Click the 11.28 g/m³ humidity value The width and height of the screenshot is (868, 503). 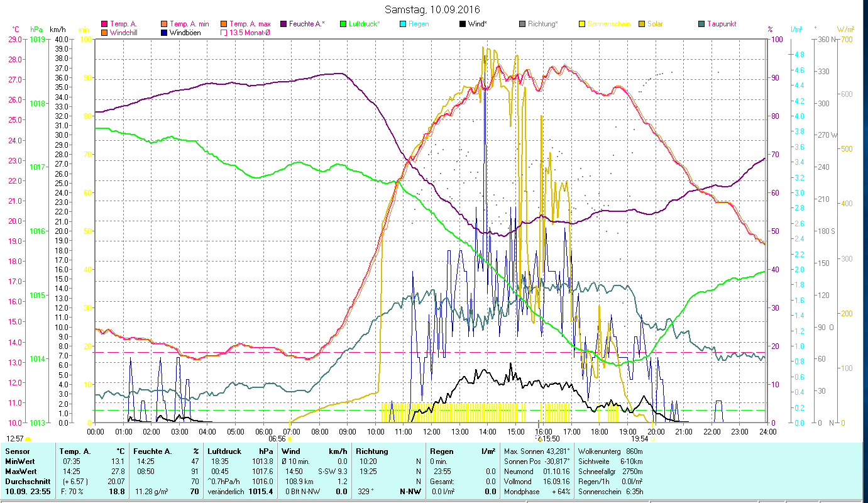point(151,492)
